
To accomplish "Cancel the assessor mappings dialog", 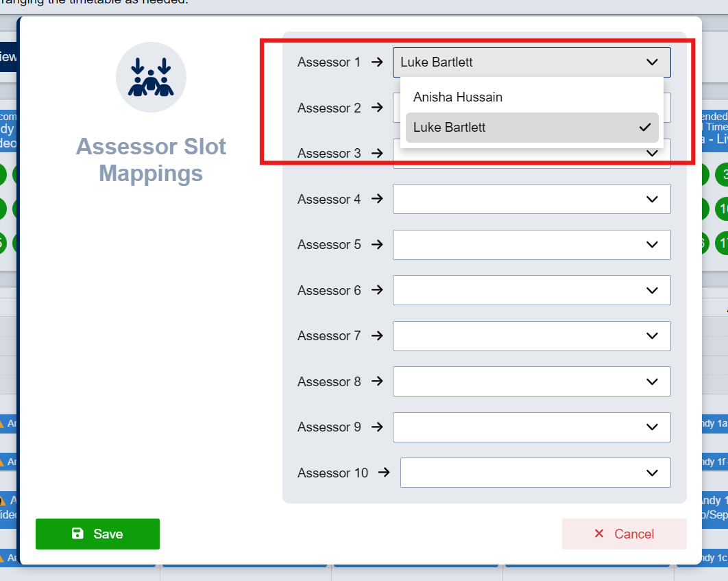I will click(x=624, y=534).
